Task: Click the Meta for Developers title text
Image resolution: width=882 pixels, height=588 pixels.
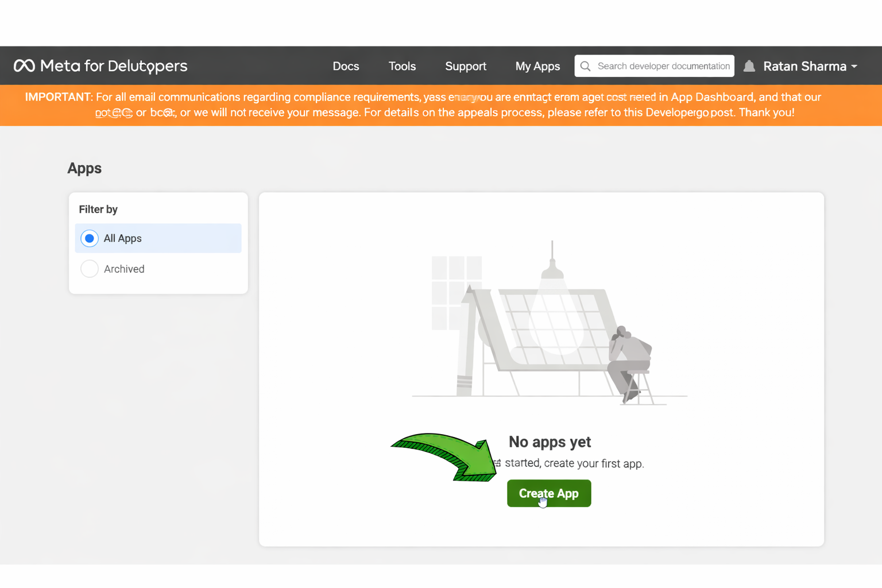Action: [x=114, y=66]
